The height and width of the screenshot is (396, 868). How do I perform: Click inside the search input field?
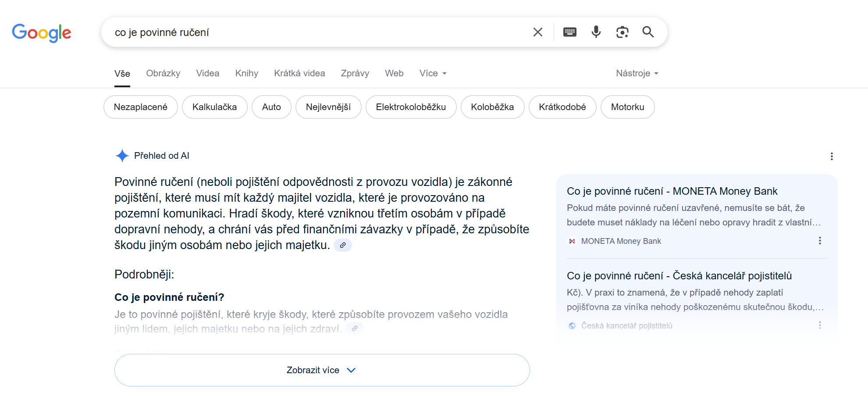point(307,32)
